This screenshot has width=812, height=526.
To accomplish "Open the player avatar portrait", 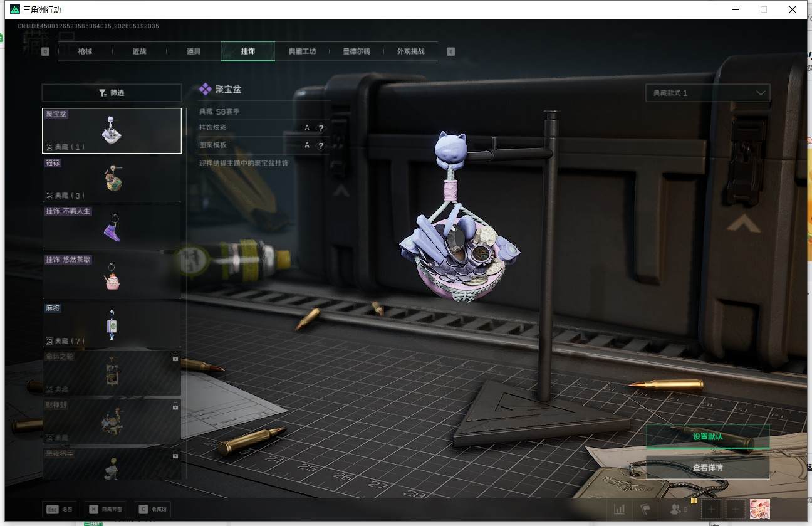I will [759, 509].
